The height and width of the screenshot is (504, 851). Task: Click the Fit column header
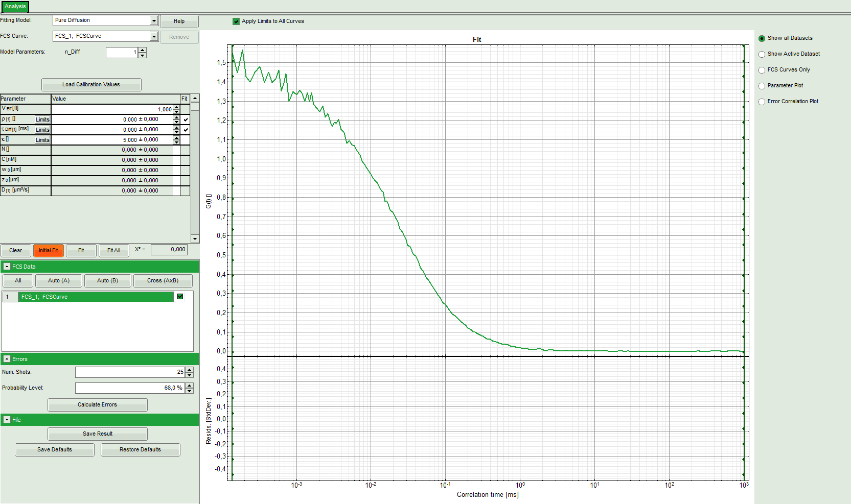pos(185,99)
